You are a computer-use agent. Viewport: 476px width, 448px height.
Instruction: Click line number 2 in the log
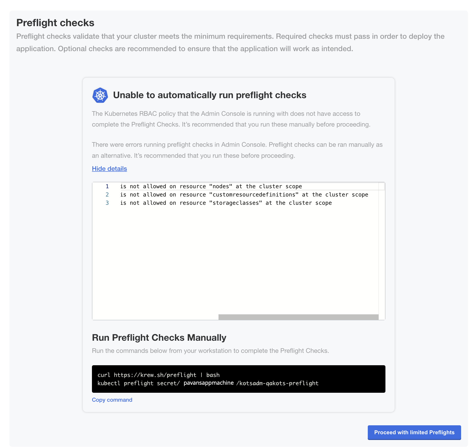107,195
